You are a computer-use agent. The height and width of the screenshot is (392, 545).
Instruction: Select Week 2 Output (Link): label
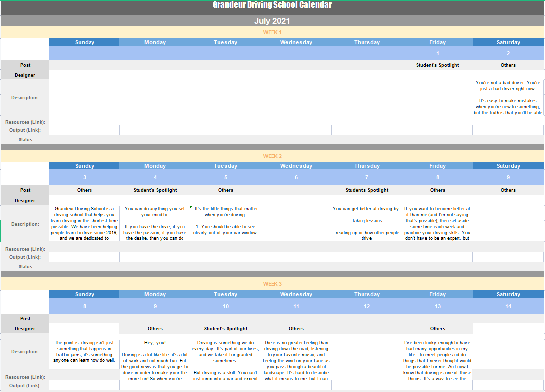coord(25,257)
